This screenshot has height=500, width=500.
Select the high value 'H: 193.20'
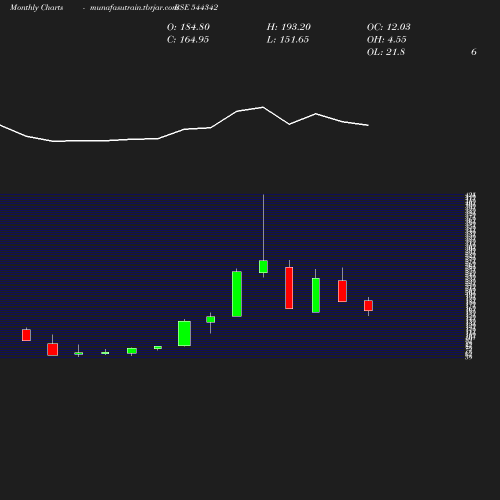288,27
